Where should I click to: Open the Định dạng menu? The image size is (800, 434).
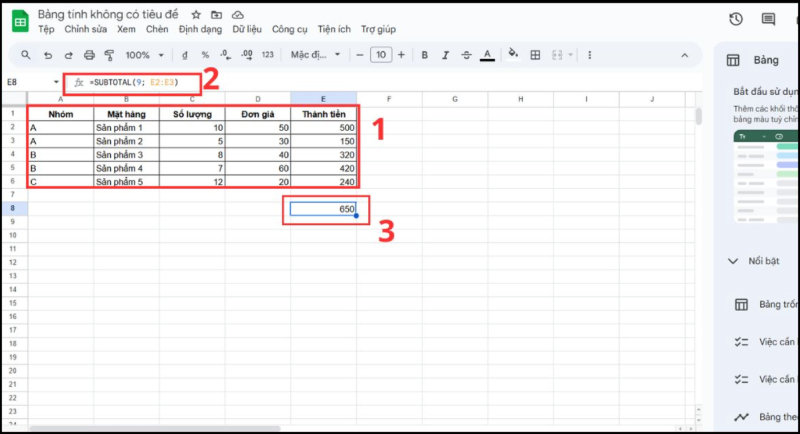201,30
